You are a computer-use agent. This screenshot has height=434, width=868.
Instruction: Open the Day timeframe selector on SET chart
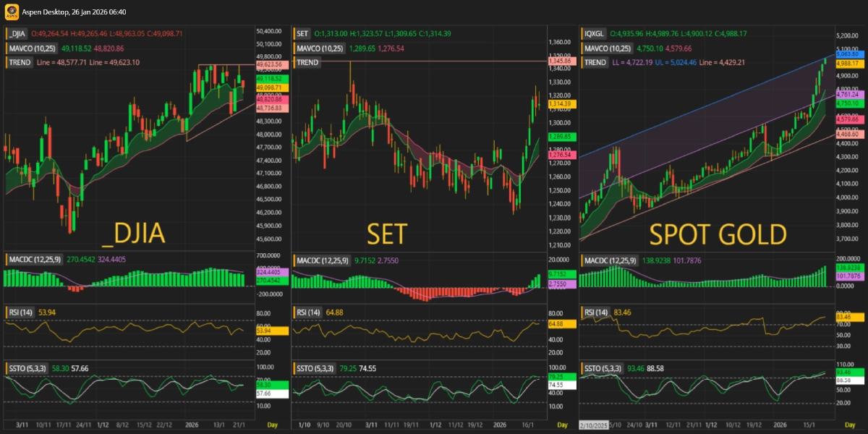click(560, 423)
